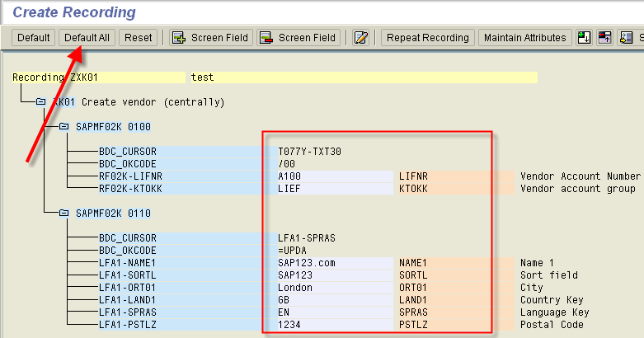
Task: Click the pencil edit icon in toolbar
Action: pyautogui.click(x=360, y=38)
